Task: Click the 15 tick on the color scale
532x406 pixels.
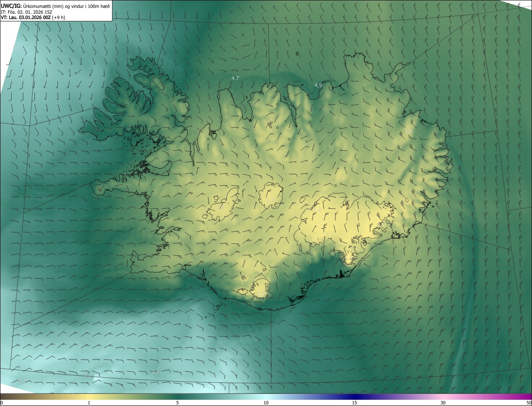Action: 355,403
